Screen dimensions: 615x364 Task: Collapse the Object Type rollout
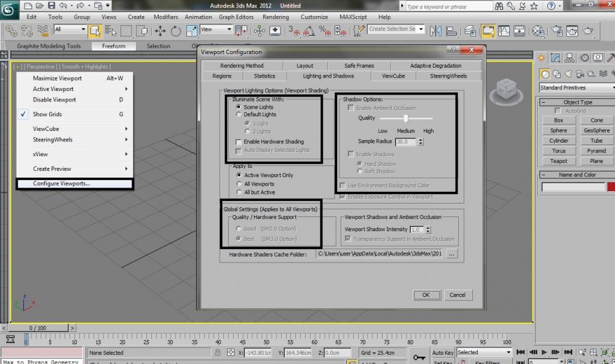[577, 102]
